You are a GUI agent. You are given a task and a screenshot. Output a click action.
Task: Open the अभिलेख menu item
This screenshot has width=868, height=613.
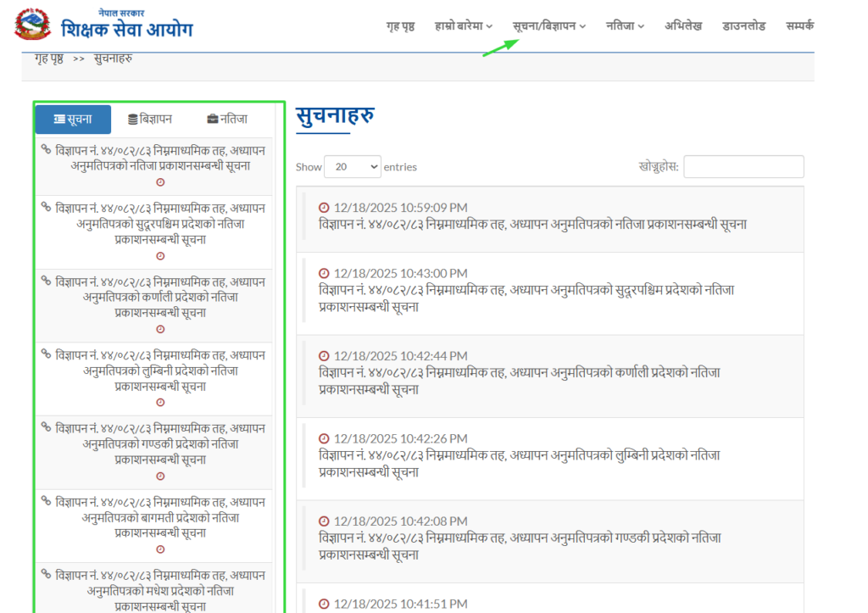[683, 26]
